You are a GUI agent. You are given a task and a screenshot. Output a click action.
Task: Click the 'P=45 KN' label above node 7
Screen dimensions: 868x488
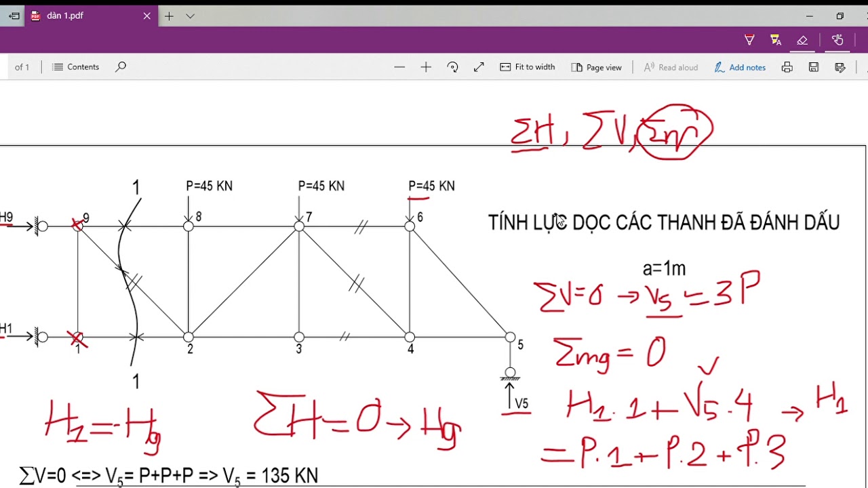coord(321,186)
